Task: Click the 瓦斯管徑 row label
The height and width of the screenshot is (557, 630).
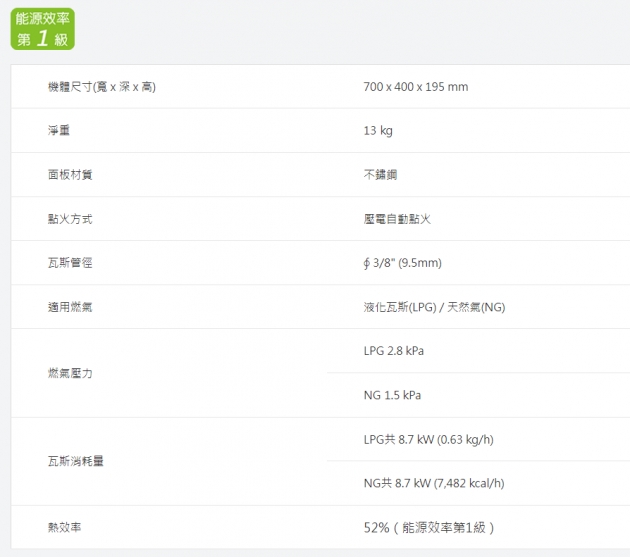Action: [70, 263]
